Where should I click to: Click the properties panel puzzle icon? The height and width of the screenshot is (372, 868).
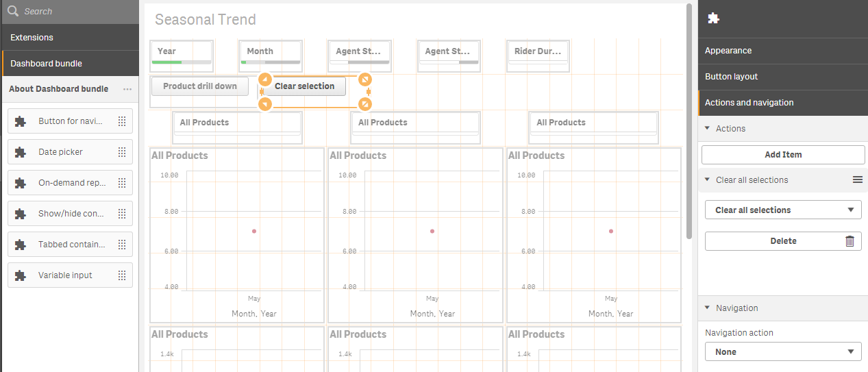point(713,18)
